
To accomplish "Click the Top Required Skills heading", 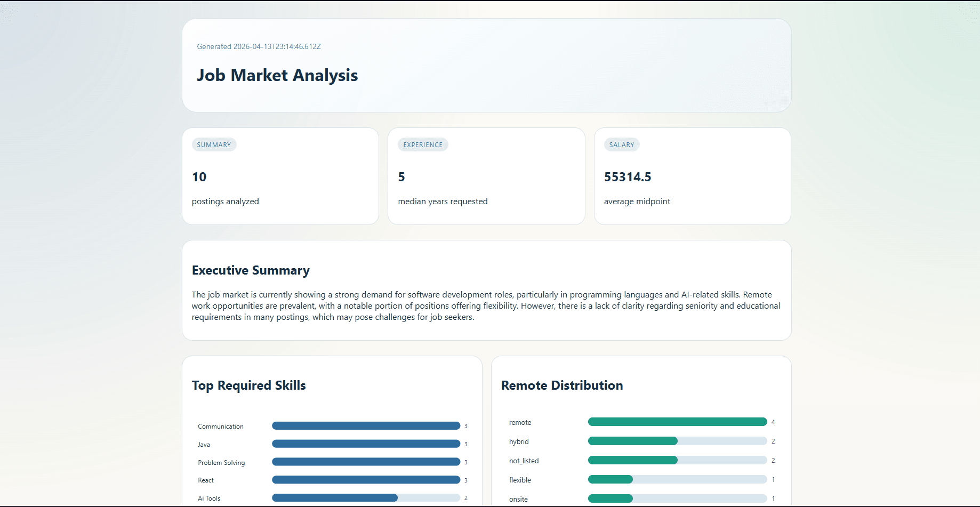I will 249,385.
